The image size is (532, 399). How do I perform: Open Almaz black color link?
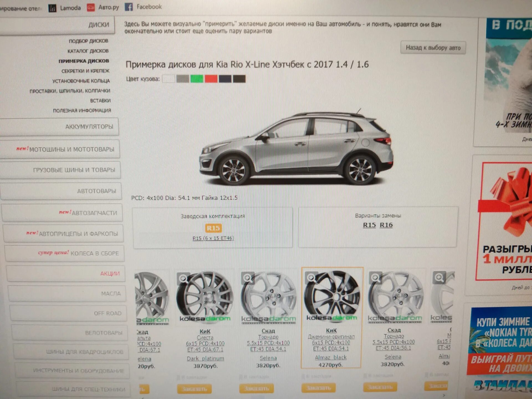click(331, 357)
